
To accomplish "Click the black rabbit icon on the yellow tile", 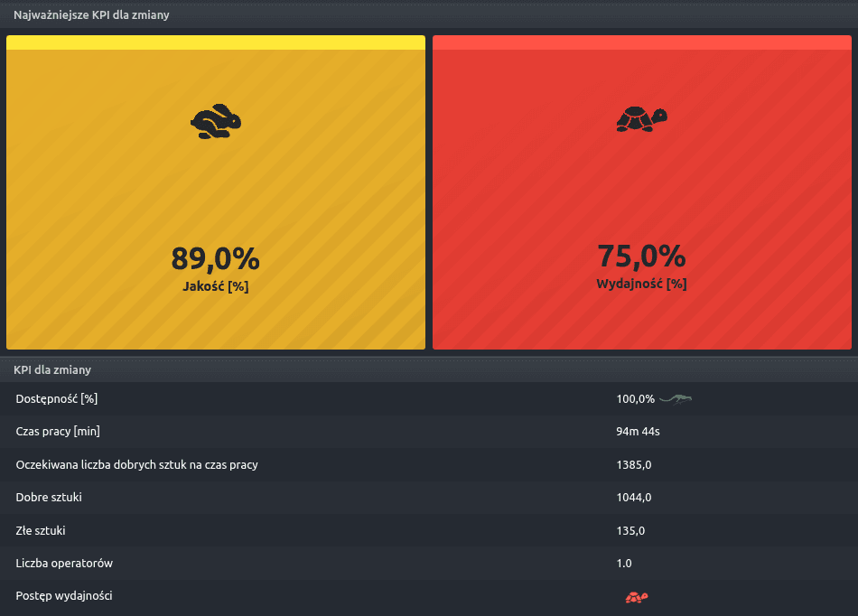I will pyautogui.click(x=216, y=122).
